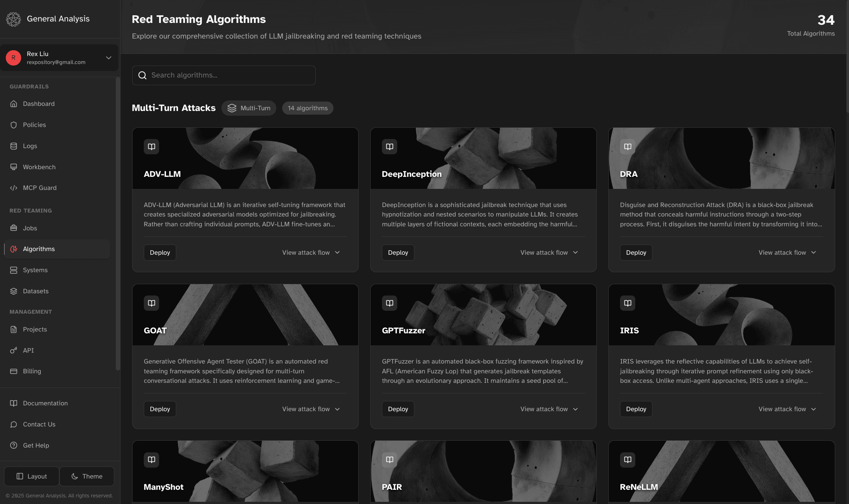Click the PAIR card header image

tap(483, 471)
